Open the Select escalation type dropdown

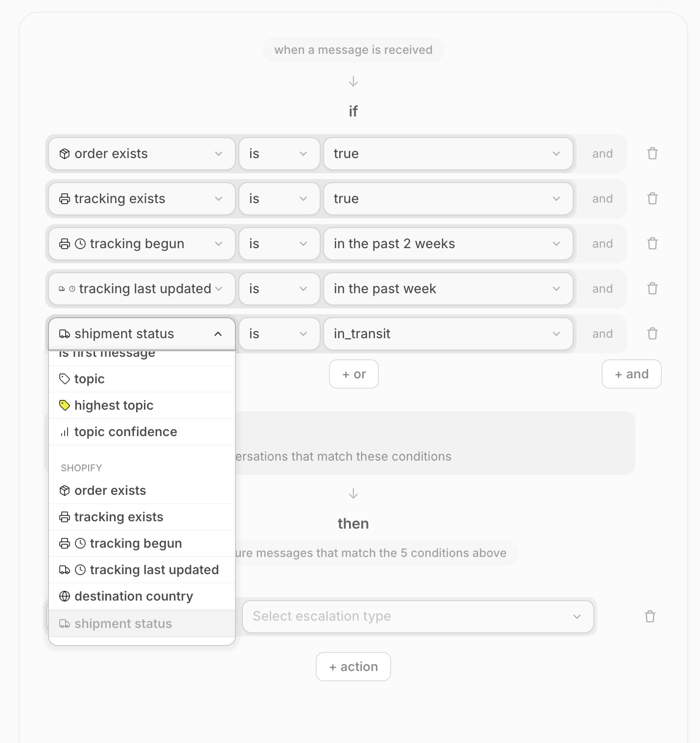(x=418, y=617)
